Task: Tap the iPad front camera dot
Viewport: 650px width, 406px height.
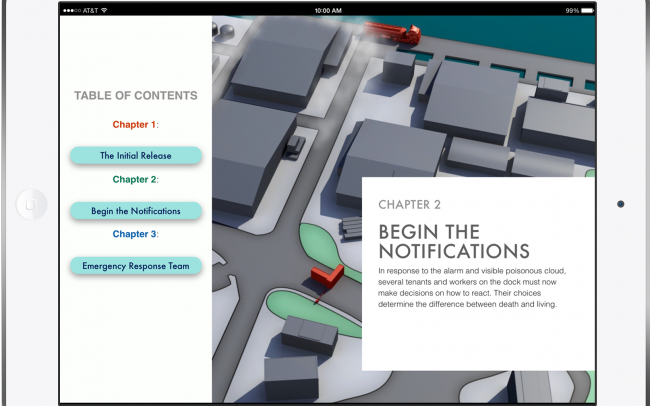Action: 621,204
